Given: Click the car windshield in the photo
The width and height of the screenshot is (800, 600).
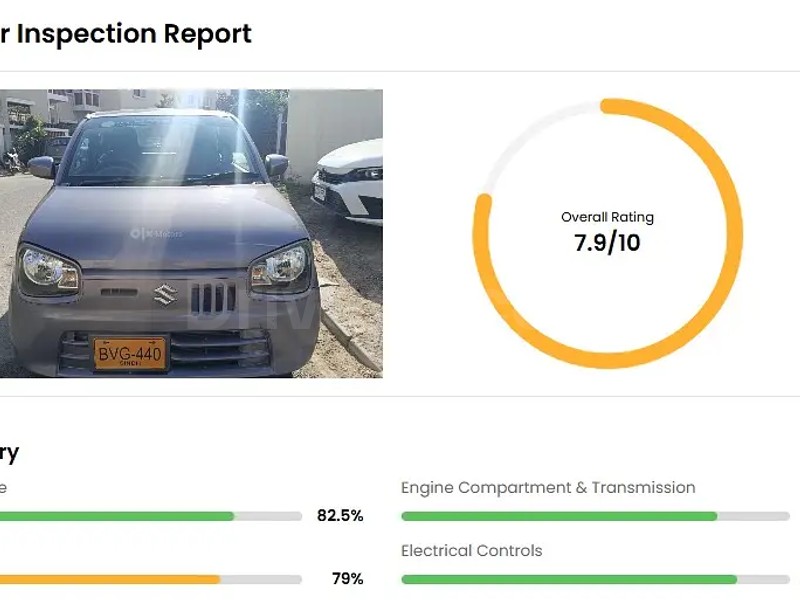Looking at the screenshot, I should (x=160, y=152).
